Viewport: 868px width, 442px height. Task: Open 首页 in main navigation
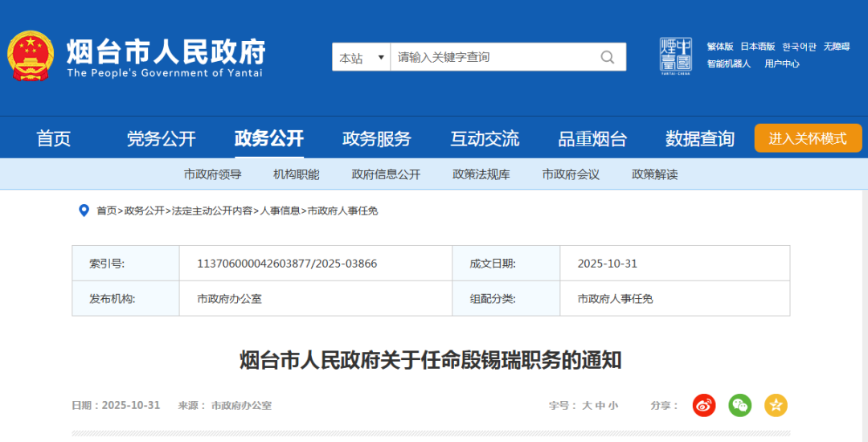54,138
